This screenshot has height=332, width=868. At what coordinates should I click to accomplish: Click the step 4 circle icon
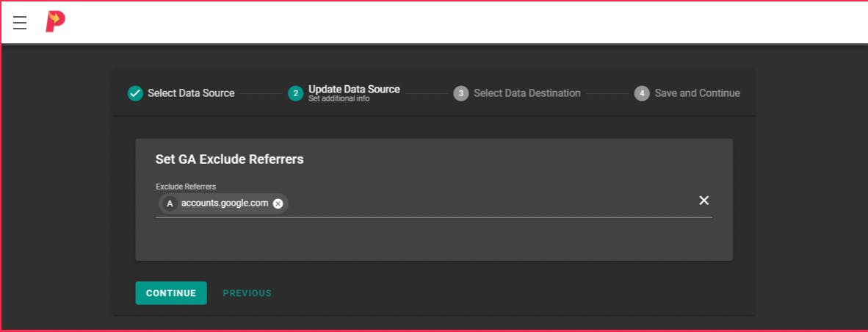[642, 93]
